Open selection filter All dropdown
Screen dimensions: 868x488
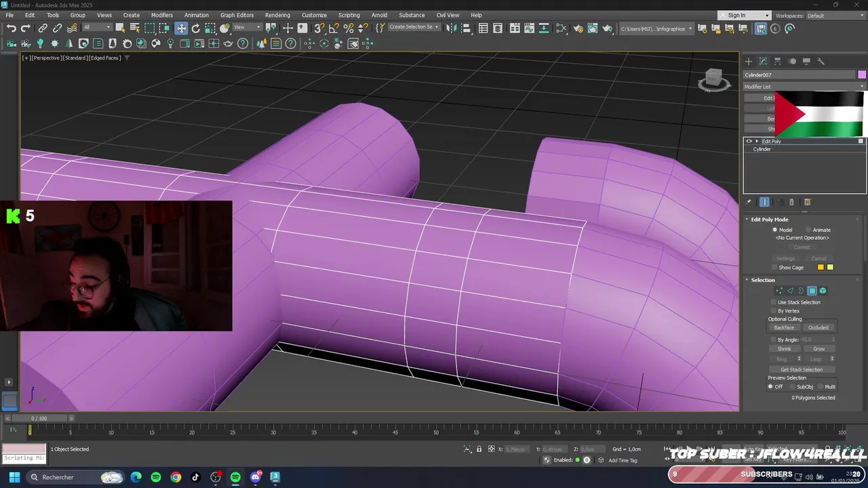pyautogui.click(x=97, y=28)
